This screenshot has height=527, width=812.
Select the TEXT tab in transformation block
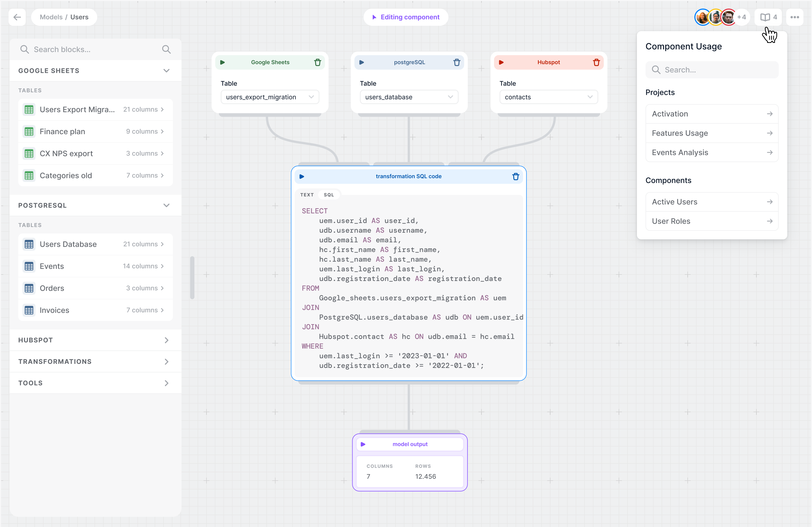[307, 195]
